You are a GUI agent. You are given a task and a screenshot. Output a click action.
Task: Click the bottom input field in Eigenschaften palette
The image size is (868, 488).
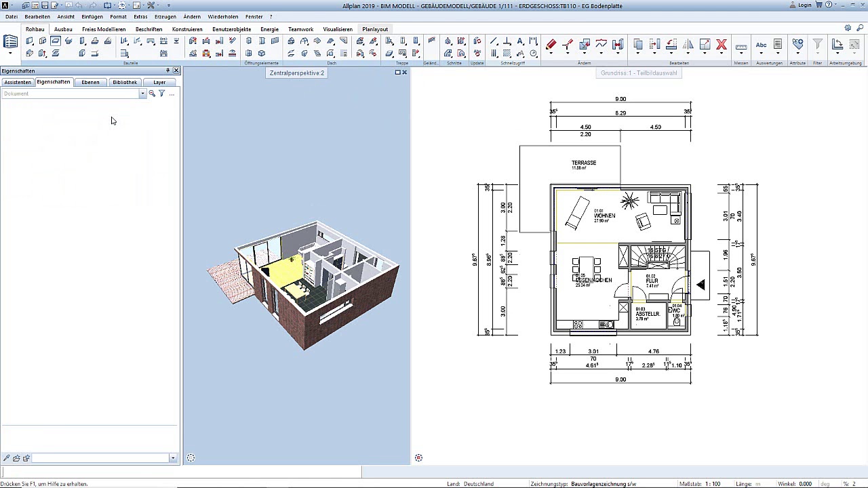tap(100, 458)
